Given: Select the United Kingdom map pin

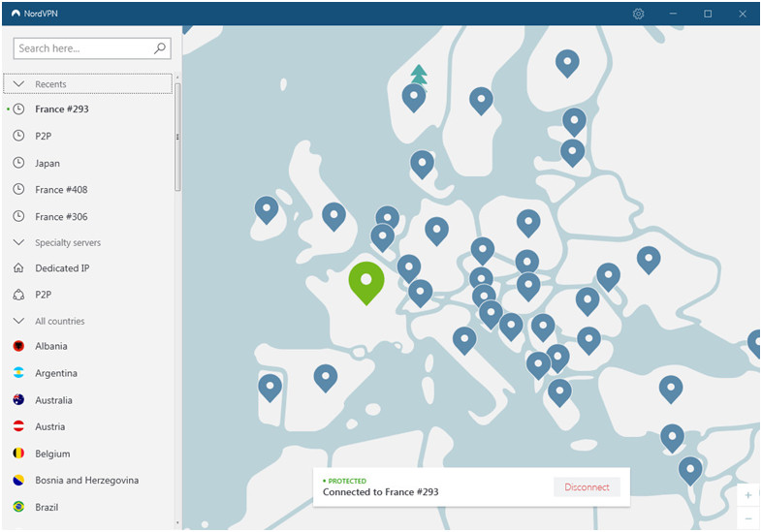Looking at the screenshot, I should (x=333, y=216).
